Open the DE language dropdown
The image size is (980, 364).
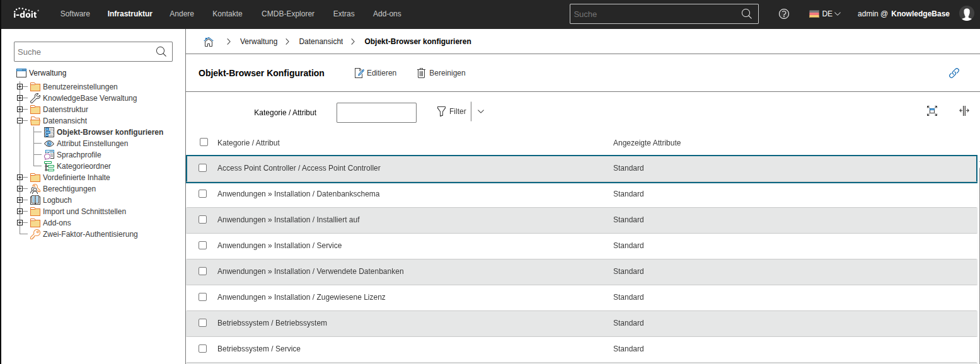pos(825,14)
